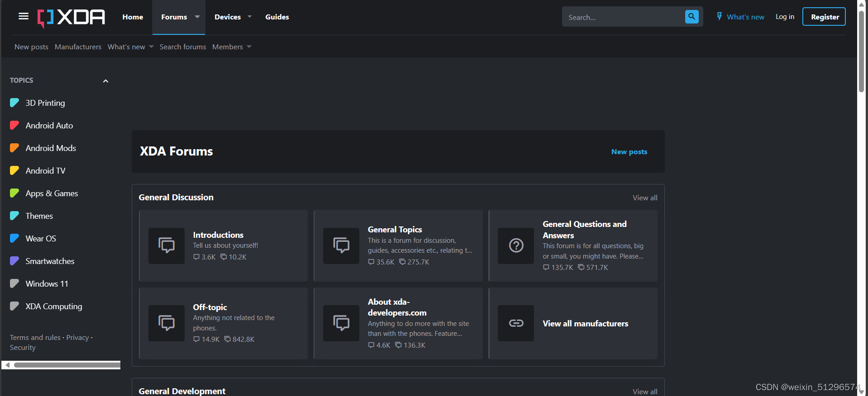The width and height of the screenshot is (868, 396).
Task: Click the Privacy footer link
Action: (77, 337)
